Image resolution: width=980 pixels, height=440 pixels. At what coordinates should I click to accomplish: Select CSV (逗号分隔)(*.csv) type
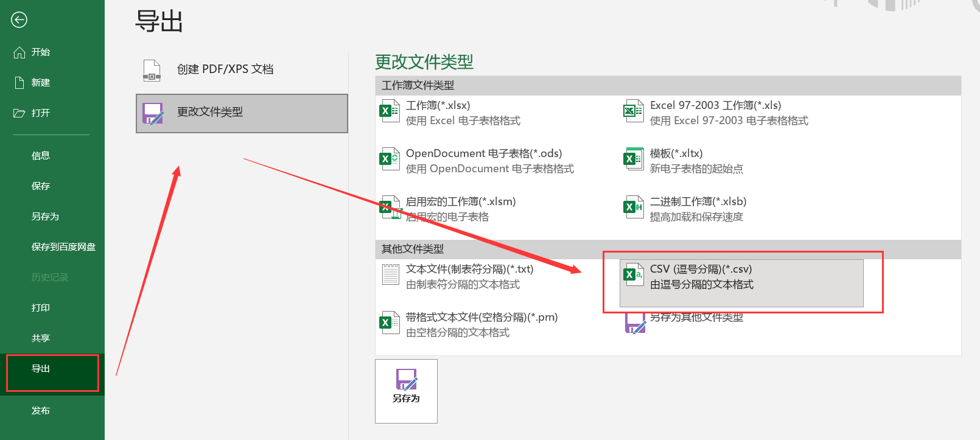pyautogui.click(x=741, y=283)
